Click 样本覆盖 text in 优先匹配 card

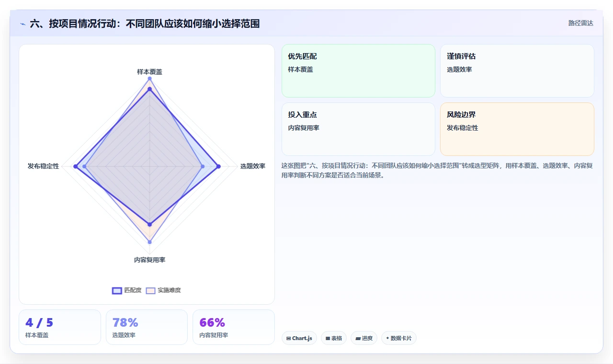point(300,70)
